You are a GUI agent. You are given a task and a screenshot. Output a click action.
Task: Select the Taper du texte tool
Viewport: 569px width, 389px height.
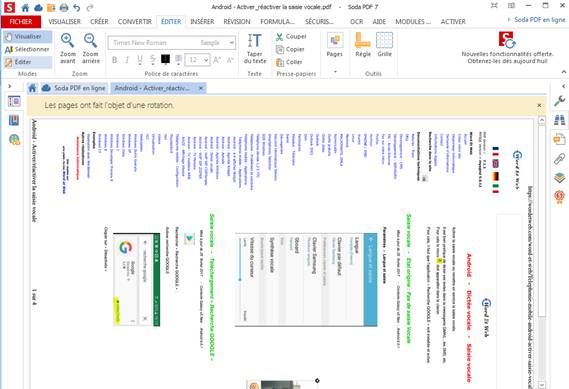click(254, 48)
